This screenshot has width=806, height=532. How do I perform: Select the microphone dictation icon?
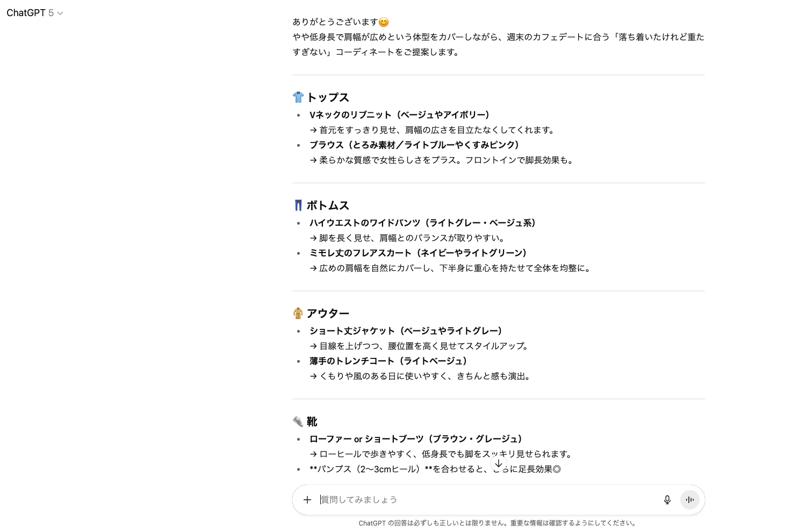point(667,500)
